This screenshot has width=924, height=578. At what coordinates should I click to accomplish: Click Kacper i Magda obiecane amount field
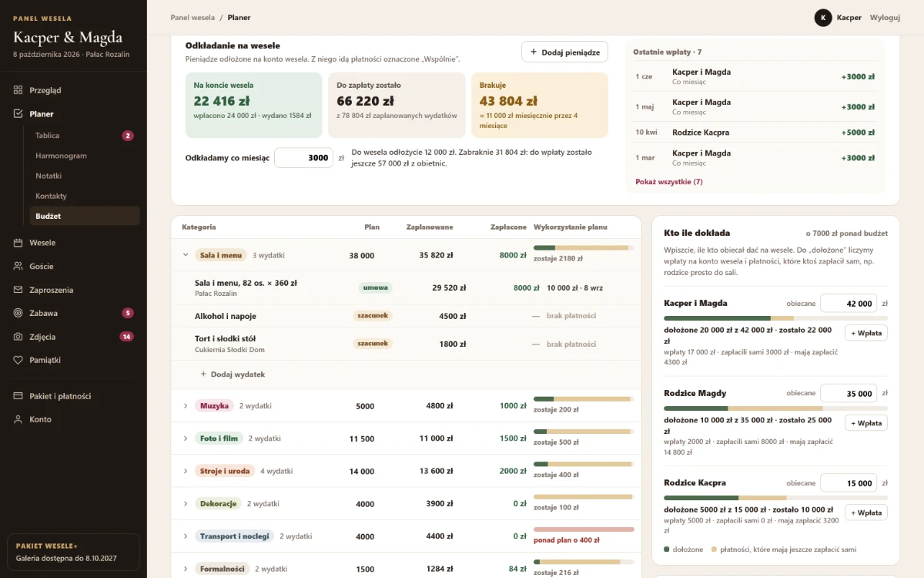coord(849,304)
